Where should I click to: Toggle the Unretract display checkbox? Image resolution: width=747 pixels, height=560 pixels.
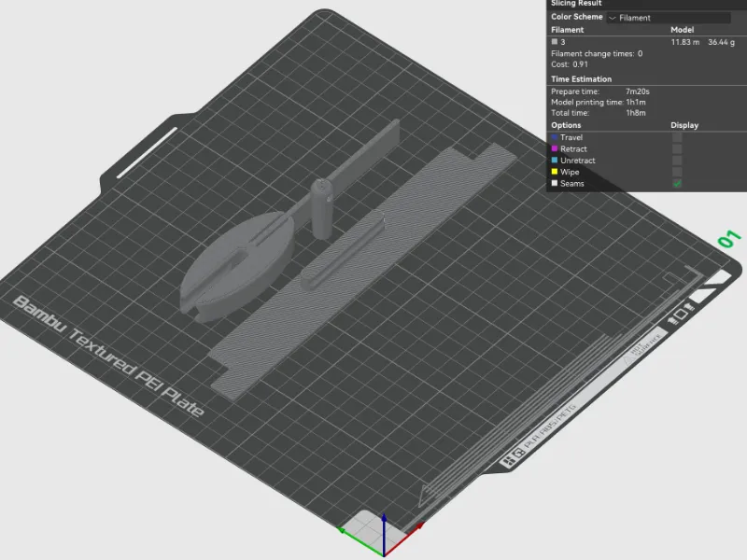(677, 161)
